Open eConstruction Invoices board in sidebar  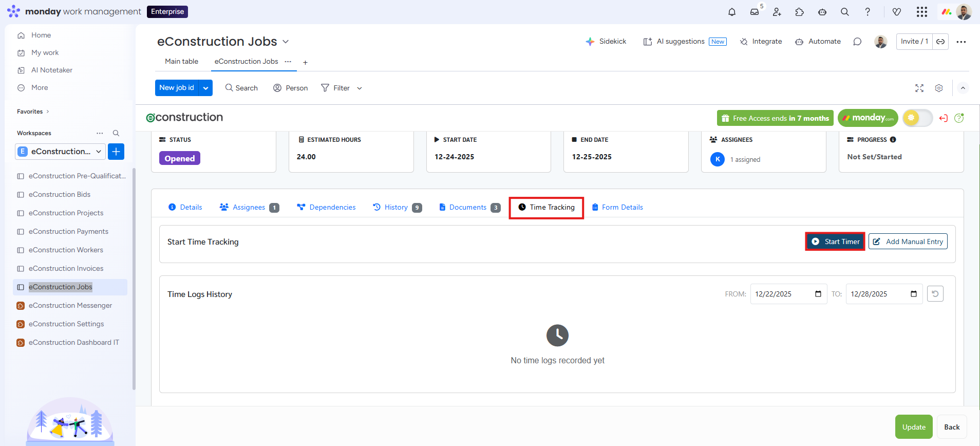tap(66, 268)
